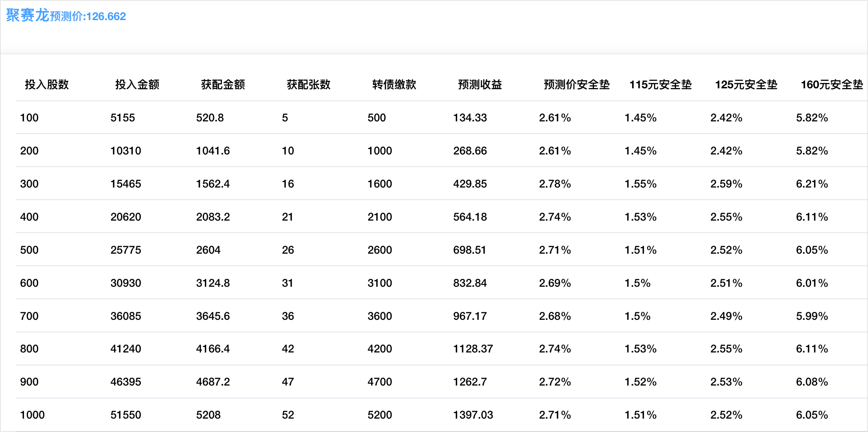Click the 1262.7 predicted return cell
868x432 pixels.
[x=470, y=382]
